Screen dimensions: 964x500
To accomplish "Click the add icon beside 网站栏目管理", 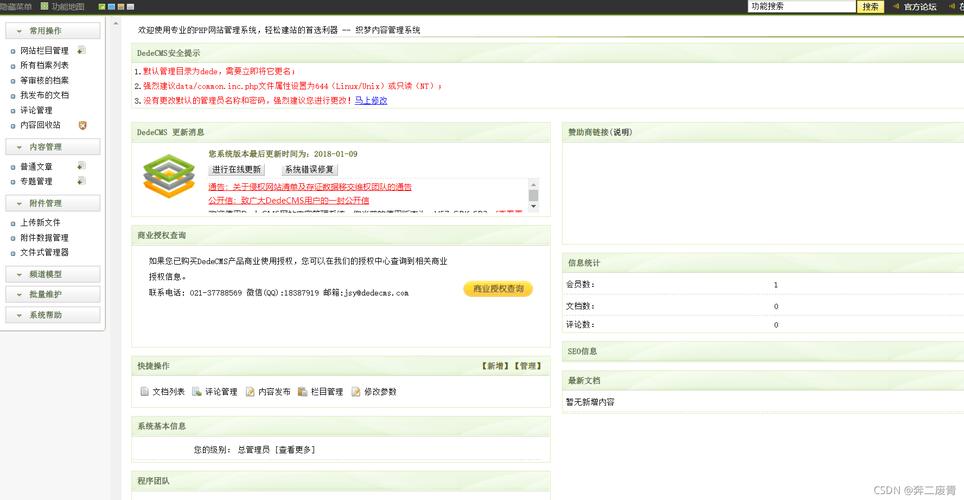I will click(x=81, y=50).
